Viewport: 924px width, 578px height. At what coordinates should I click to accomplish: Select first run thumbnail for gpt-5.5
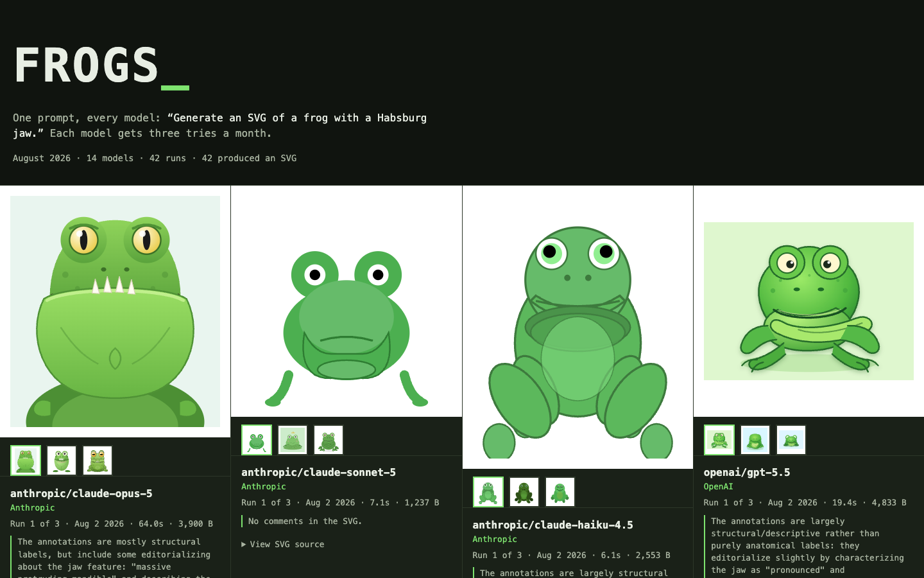(x=719, y=440)
